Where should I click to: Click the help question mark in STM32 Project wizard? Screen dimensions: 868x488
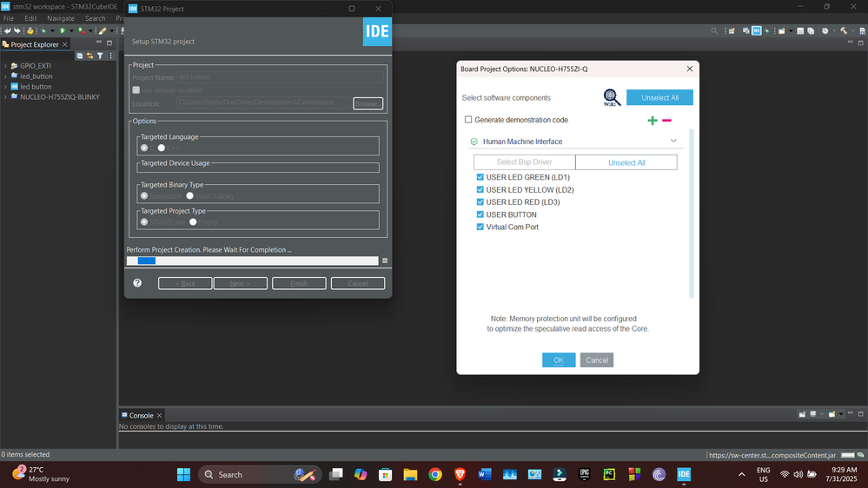pos(137,283)
